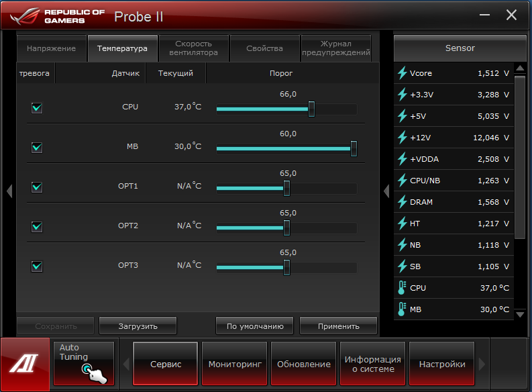The height and width of the screenshot is (392, 532).
Task: Show next bottom menu items arrow
Action: click(x=482, y=364)
